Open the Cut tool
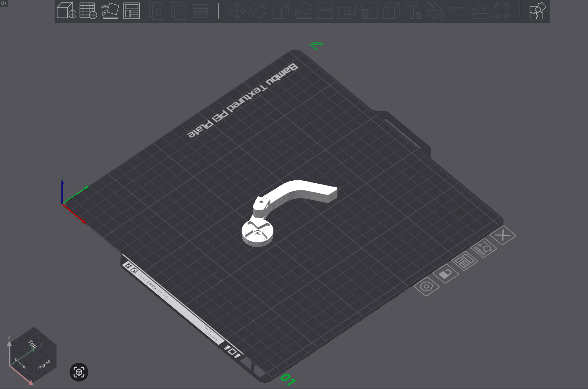The height and width of the screenshot is (389, 588). coord(325,11)
